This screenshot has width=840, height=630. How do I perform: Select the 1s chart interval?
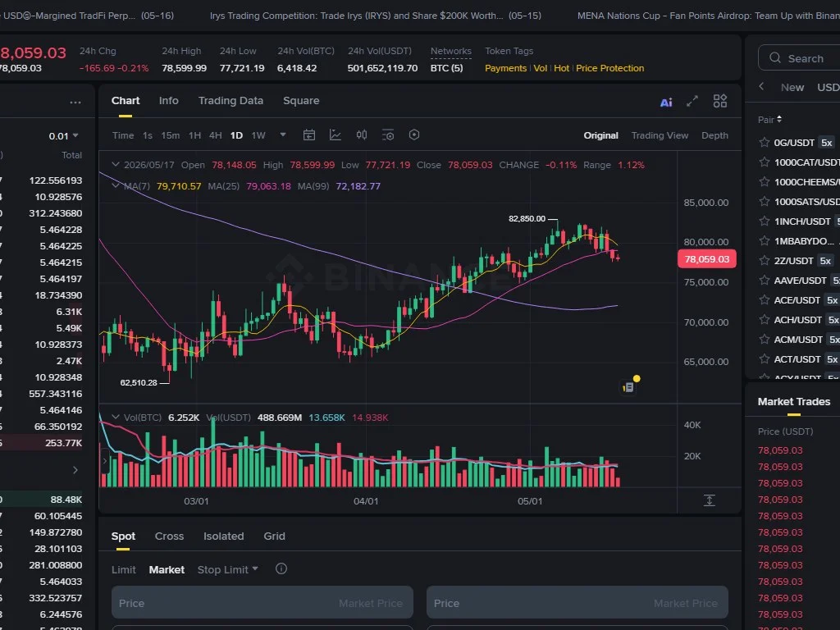coord(148,135)
